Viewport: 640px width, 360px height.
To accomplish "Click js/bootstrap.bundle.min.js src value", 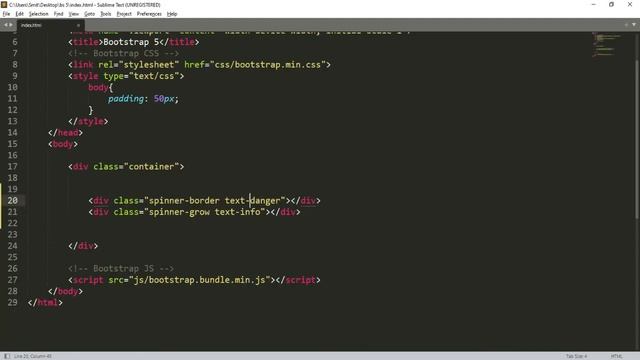I will [200, 280].
